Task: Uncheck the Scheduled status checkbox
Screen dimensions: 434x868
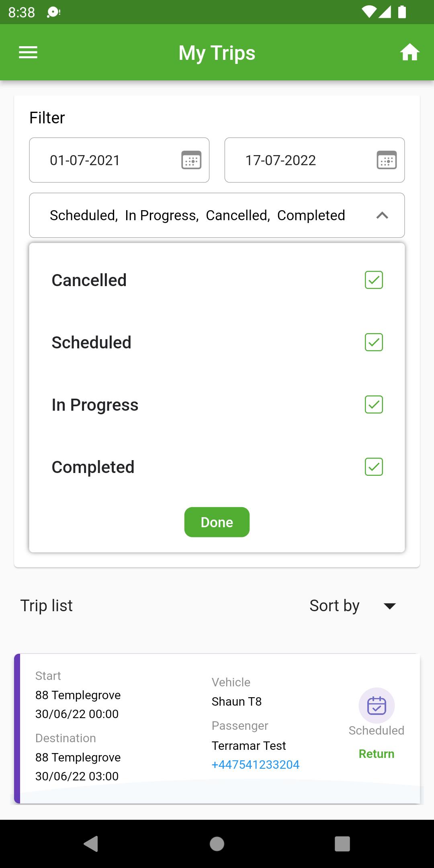Action: pos(374,342)
